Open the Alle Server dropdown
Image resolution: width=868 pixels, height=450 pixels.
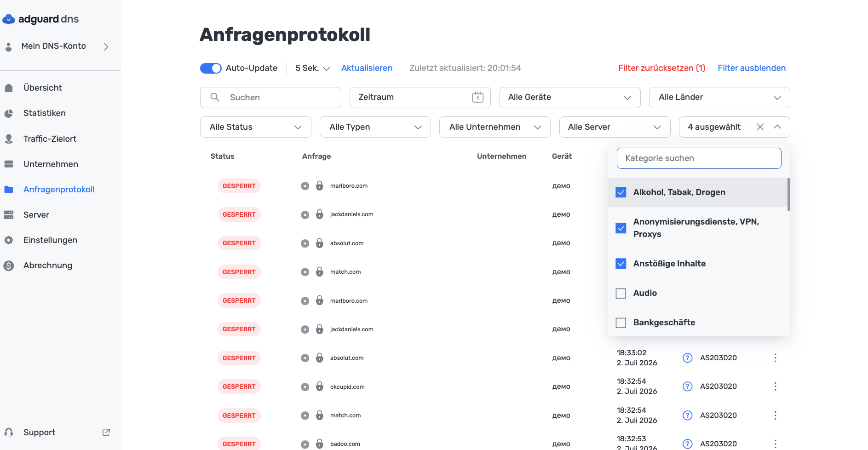(615, 127)
